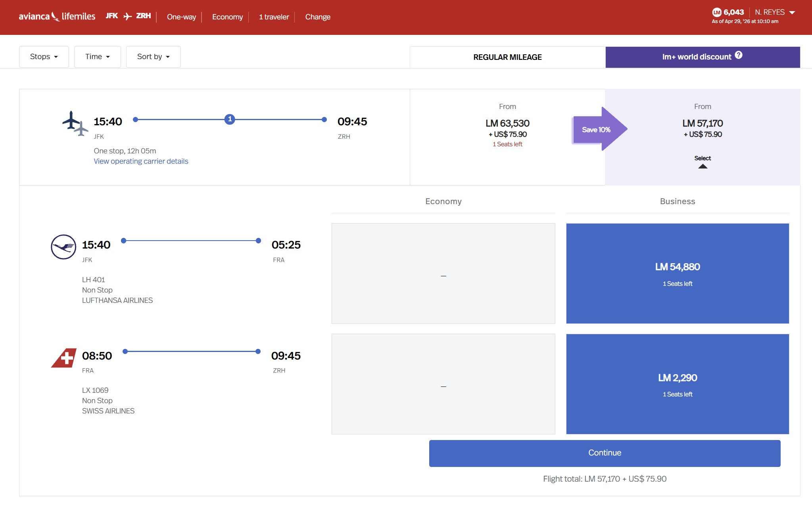Expand the Sort by dropdown
This screenshot has height=507, width=812.
point(154,57)
